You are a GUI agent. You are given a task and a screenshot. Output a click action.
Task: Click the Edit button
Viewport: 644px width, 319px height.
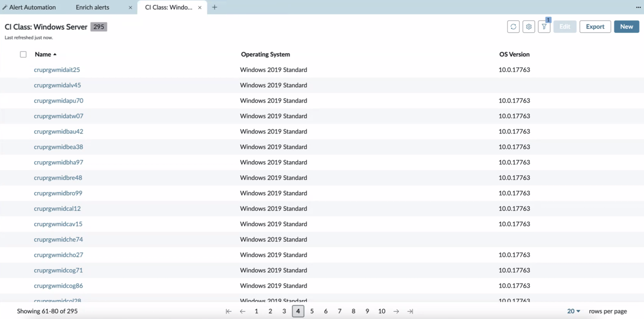(x=565, y=27)
